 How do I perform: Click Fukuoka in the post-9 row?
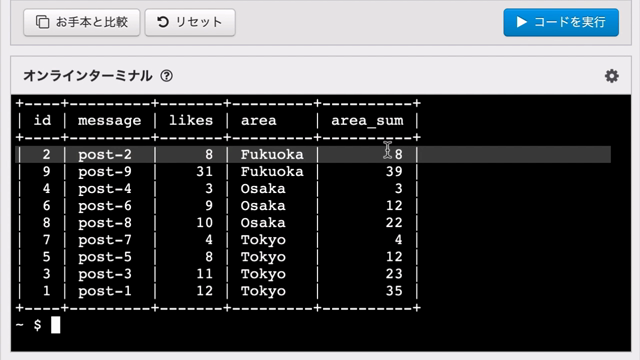pos(272,171)
